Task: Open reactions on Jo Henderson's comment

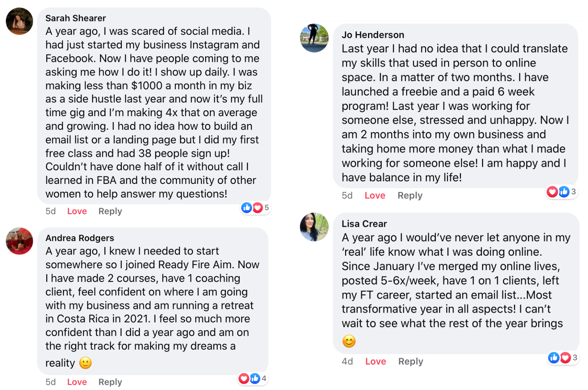Action: click(x=561, y=192)
